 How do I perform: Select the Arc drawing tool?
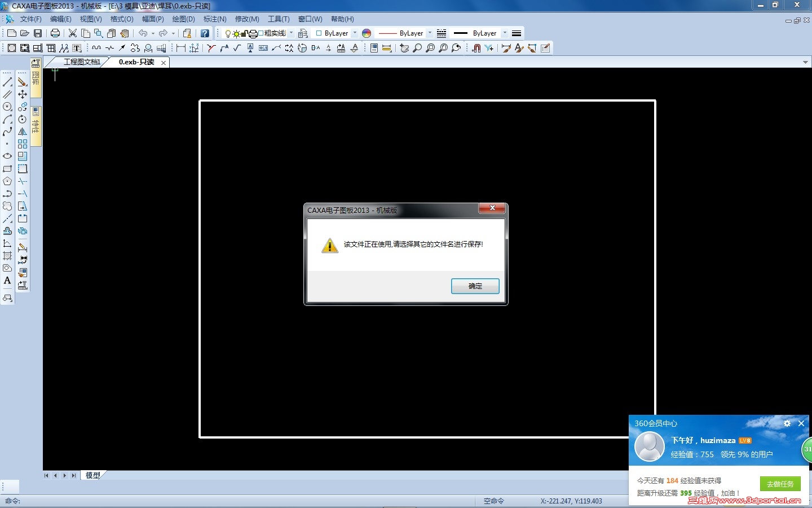7,120
